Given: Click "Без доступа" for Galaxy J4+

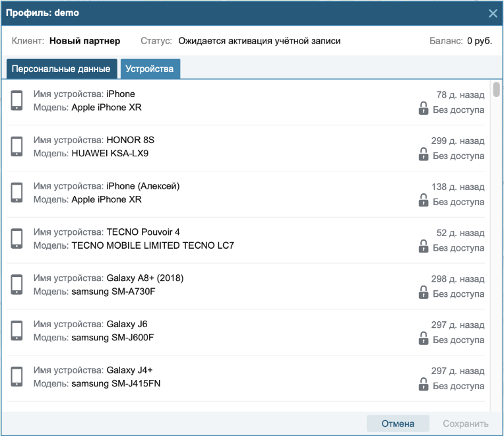Looking at the screenshot, I should point(458,386).
